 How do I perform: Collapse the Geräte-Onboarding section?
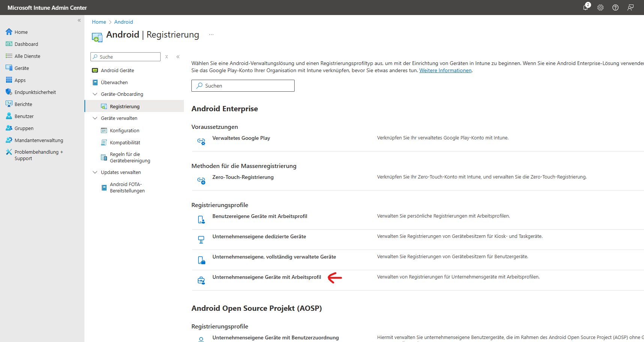tap(95, 94)
